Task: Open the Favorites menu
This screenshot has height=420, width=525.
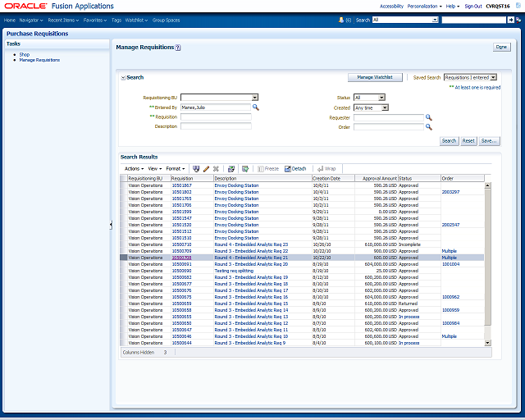Action: [x=95, y=20]
